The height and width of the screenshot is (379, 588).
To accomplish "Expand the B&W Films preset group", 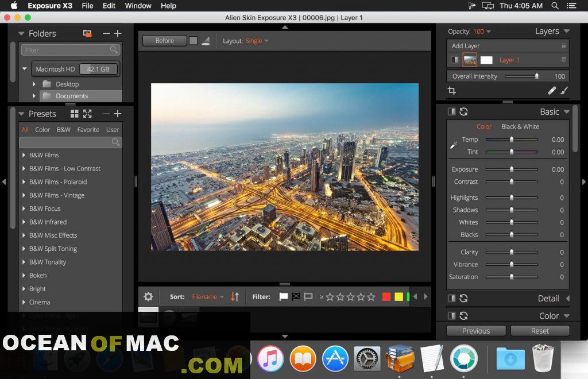I will point(23,155).
